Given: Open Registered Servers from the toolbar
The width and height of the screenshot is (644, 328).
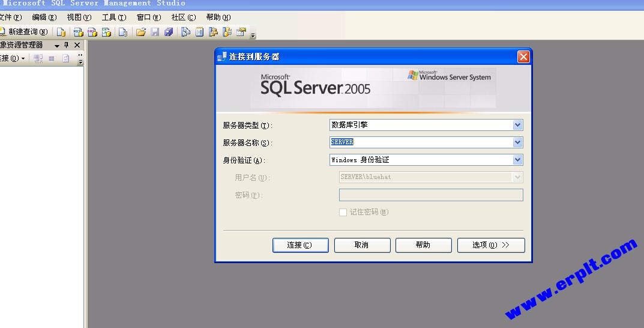Looking at the screenshot, I should coord(186,32).
